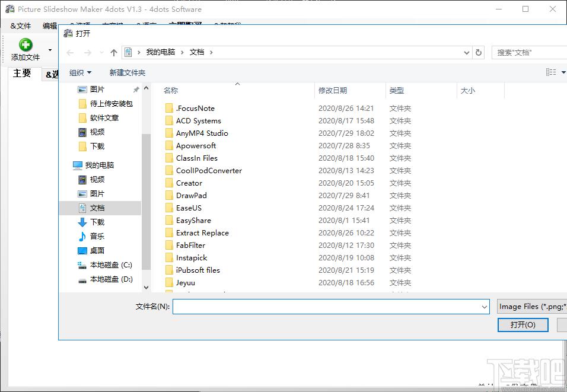Click the green Add File plus icon
This screenshot has width=567, height=392.
pyautogui.click(x=26, y=45)
